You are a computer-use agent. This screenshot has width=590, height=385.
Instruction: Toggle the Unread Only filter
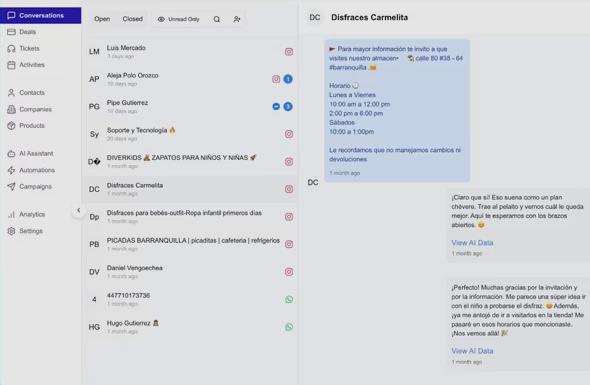tap(179, 19)
